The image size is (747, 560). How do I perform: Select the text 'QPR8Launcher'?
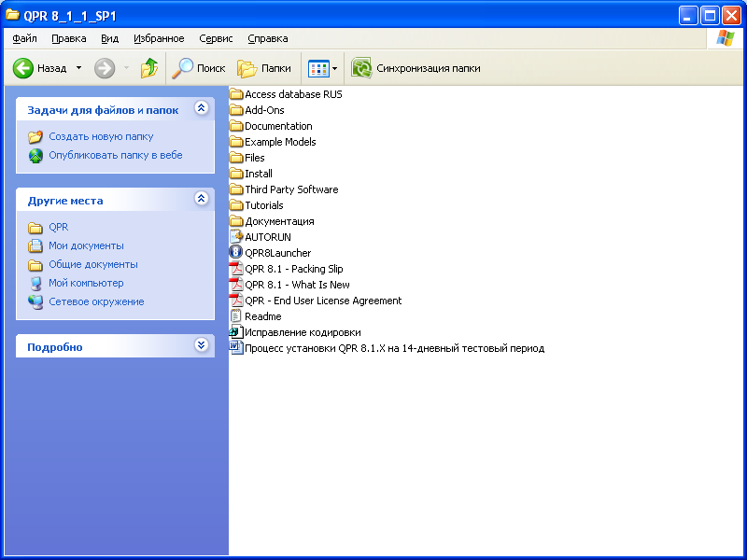click(277, 253)
